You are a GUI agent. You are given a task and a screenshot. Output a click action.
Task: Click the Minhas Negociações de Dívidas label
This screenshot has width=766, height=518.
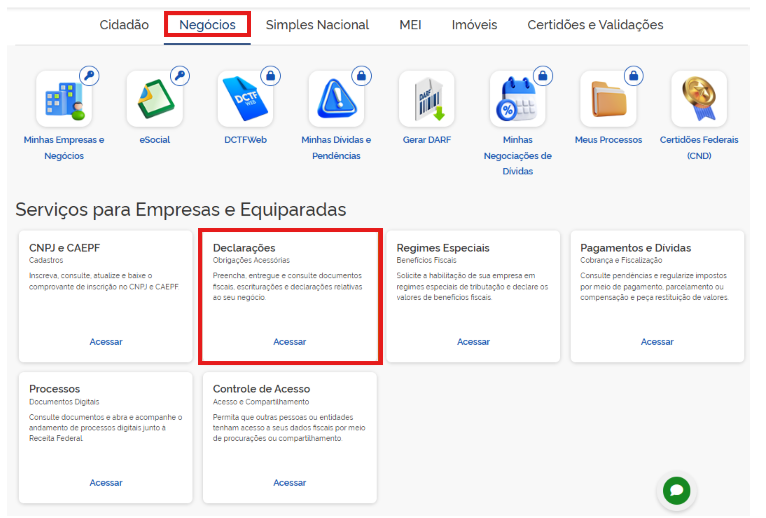click(x=517, y=155)
